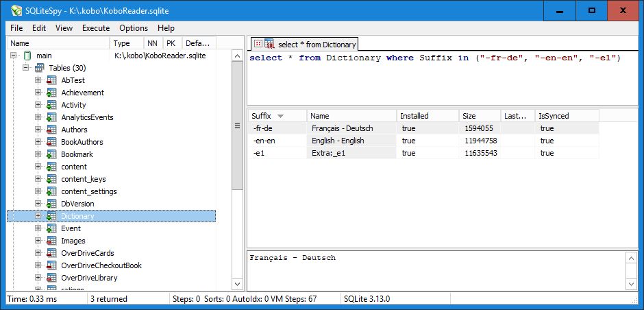The image size is (644, 310).
Task: Click the BookAuthors table icon
Action: click(51, 142)
